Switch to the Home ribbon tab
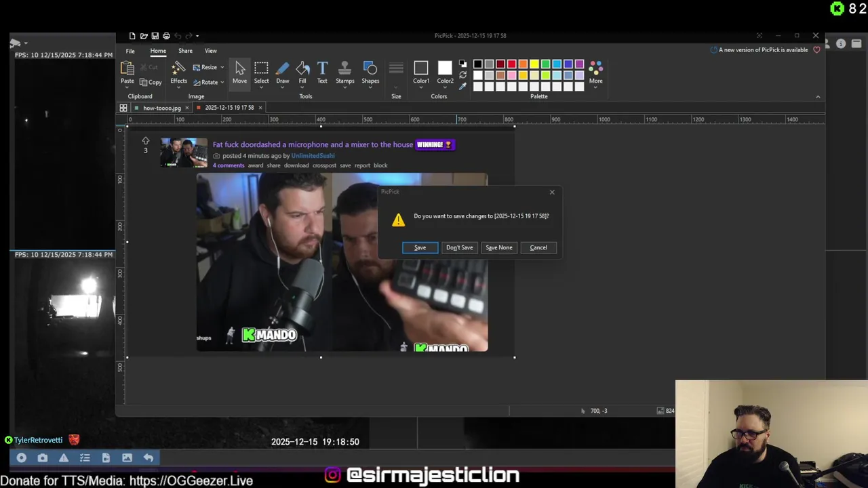Screen dimensions: 868x488 point(158,51)
